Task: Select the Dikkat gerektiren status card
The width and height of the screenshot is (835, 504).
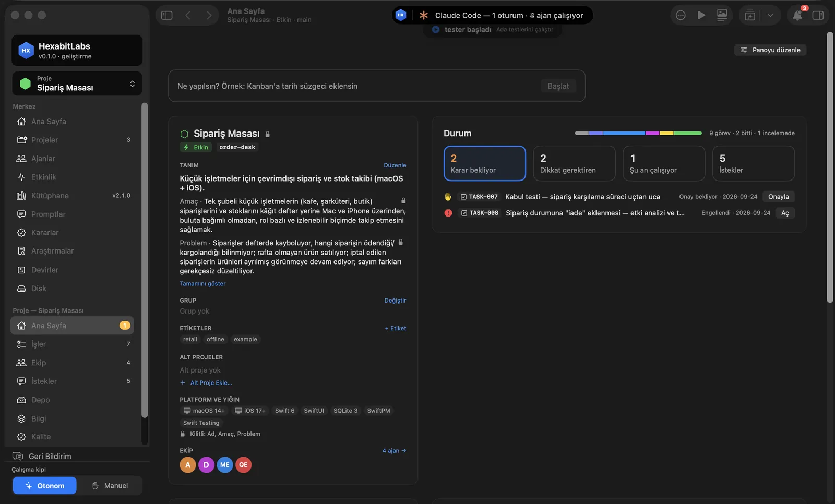Action: [x=575, y=163]
